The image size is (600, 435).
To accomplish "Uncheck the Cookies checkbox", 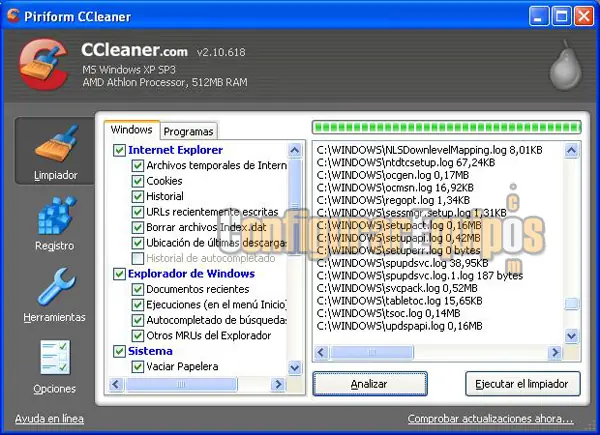I will pyautogui.click(x=137, y=181).
